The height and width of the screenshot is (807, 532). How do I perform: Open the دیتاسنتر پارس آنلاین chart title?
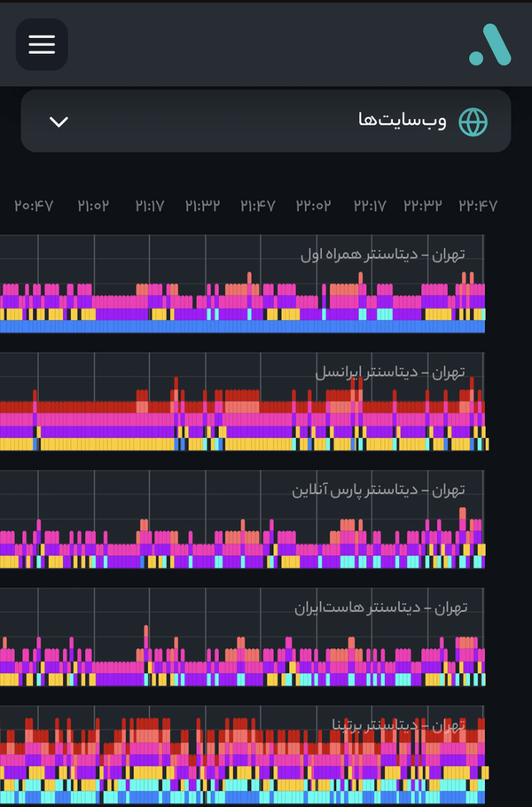click(379, 490)
